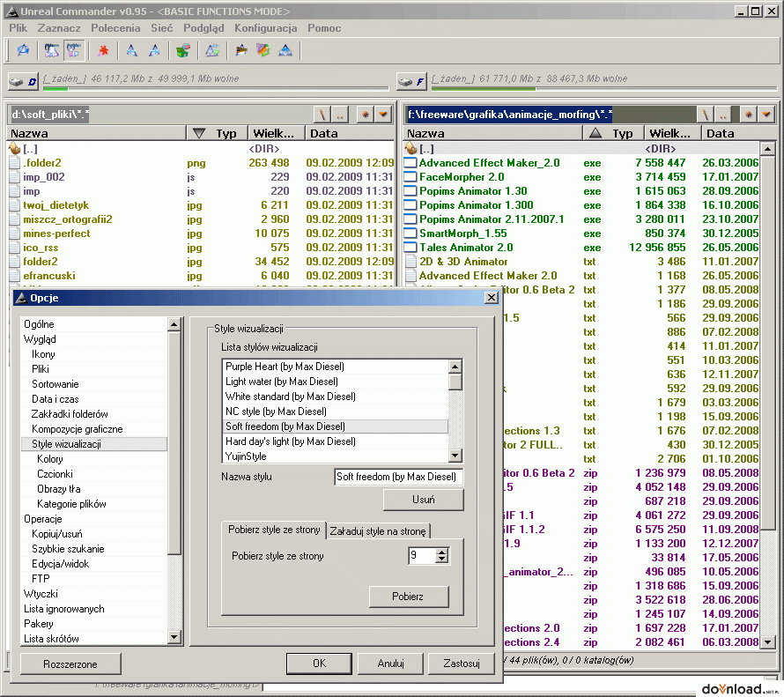Click the right panel parent folder '..' button
784x697 pixels.
tap(723, 115)
